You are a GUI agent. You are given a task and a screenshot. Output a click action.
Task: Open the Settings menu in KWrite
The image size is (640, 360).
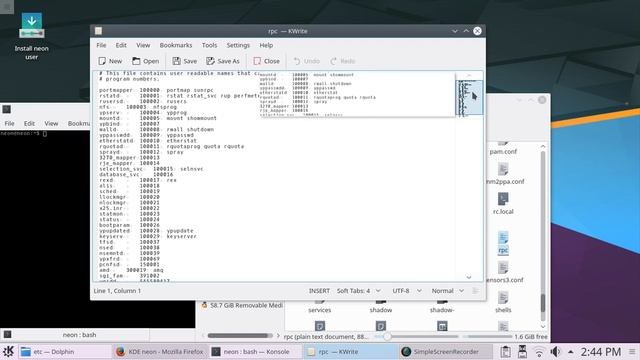[238, 45]
